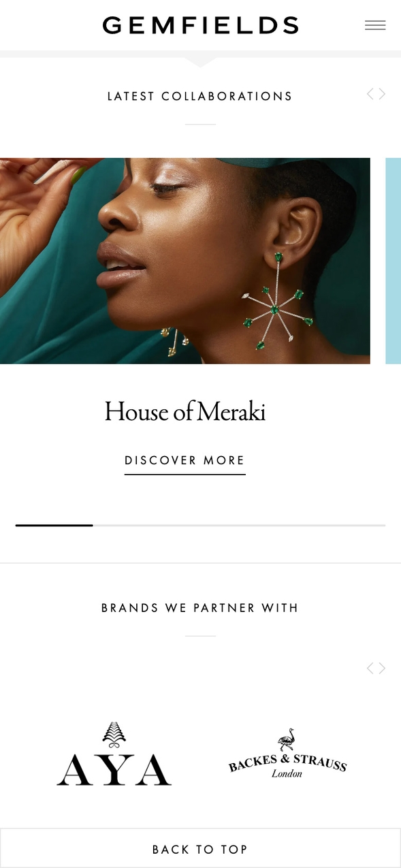Click the Gemfields logo

pos(200,26)
